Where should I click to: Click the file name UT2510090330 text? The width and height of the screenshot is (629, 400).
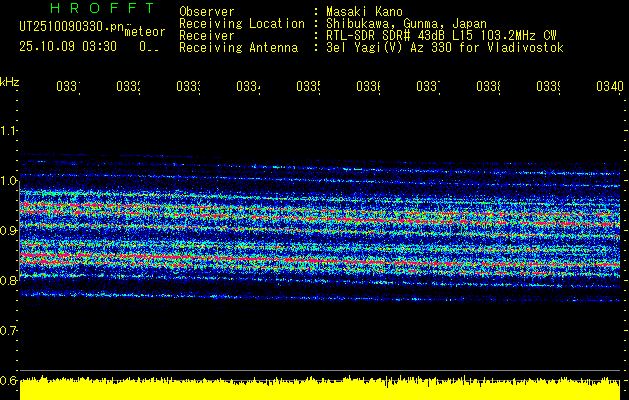[71, 27]
